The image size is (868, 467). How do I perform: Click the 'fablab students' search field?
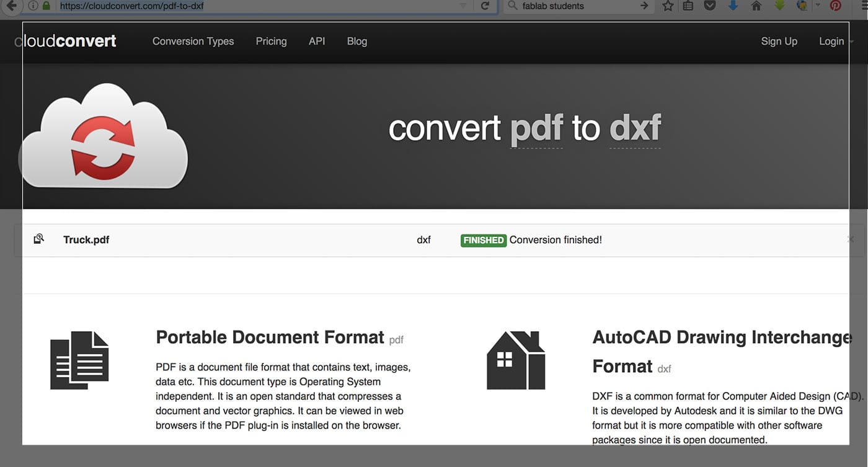580,6
